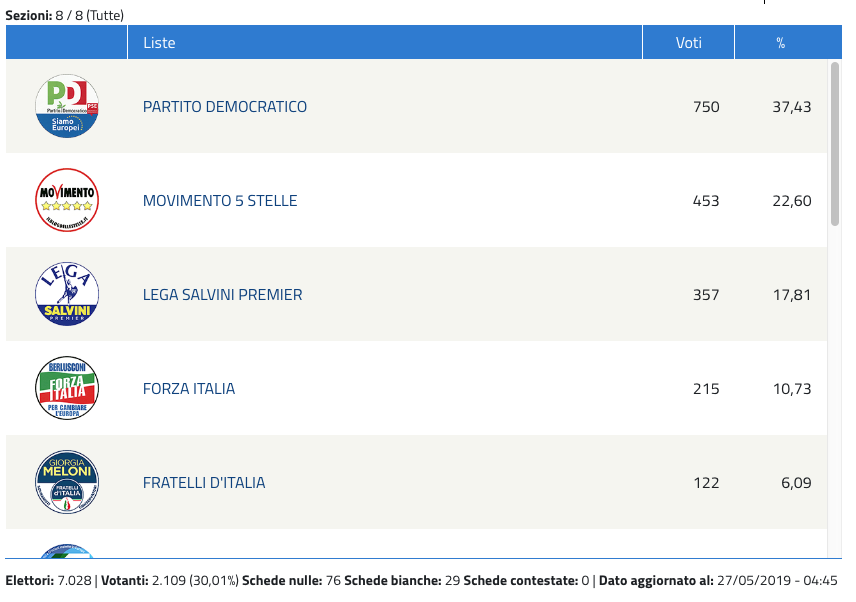The width and height of the screenshot is (856, 602).
Task: Click the empty scrollbar track below thumb
Action: tap(835, 391)
